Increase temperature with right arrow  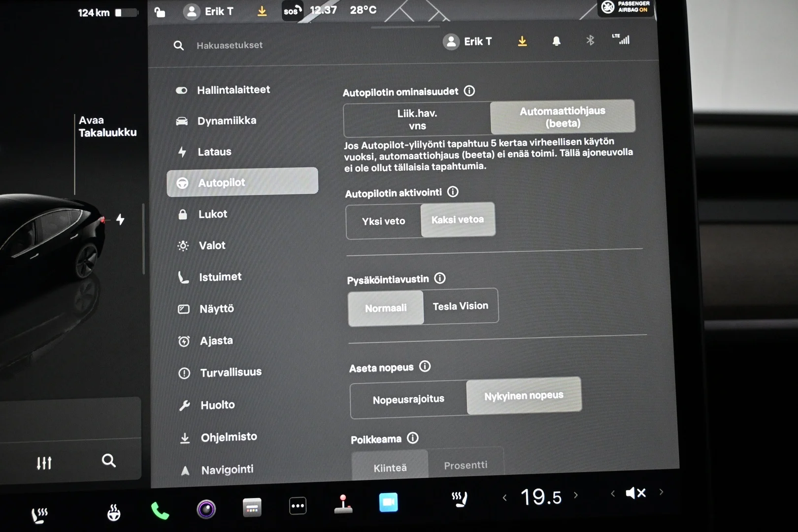coord(575,495)
